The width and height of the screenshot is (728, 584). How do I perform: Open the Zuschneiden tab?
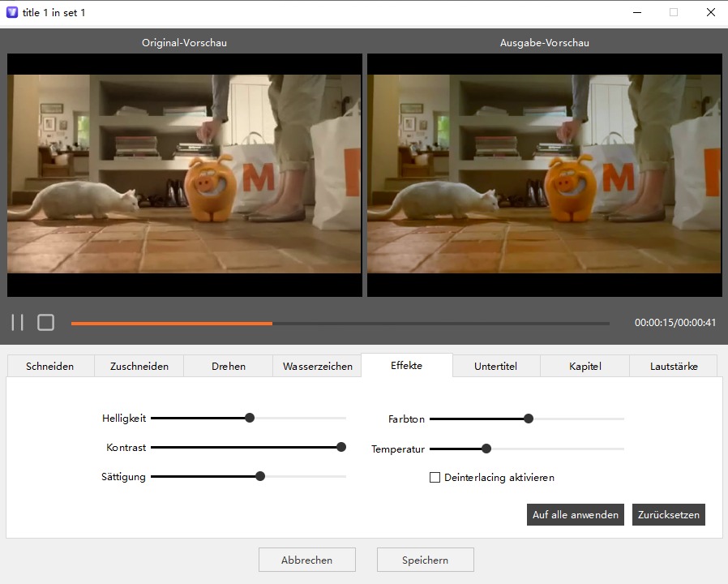coord(139,366)
